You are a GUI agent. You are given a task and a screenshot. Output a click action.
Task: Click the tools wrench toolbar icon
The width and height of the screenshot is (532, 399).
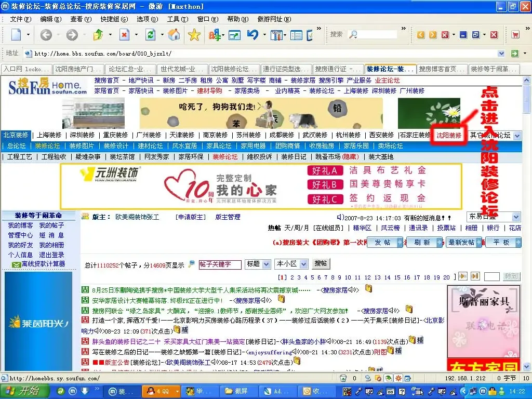point(276,35)
